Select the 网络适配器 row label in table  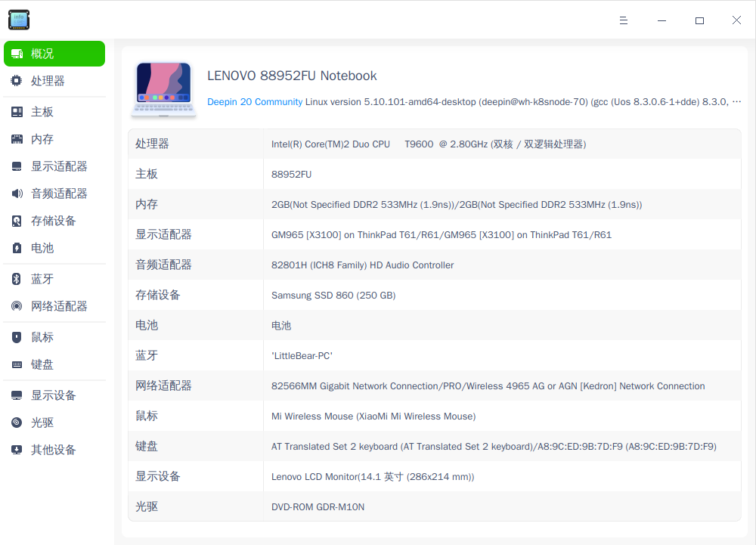click(163, 386)
